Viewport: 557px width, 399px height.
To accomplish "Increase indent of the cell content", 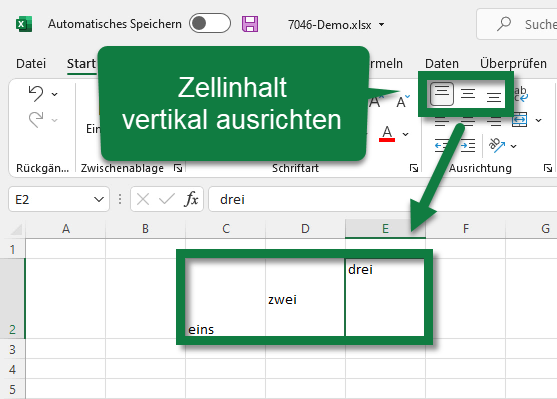I will click(468, 146).
